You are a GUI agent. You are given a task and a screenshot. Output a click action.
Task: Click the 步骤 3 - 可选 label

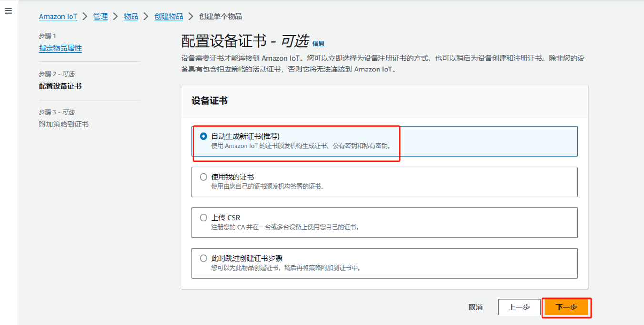[x=56, y=112]
